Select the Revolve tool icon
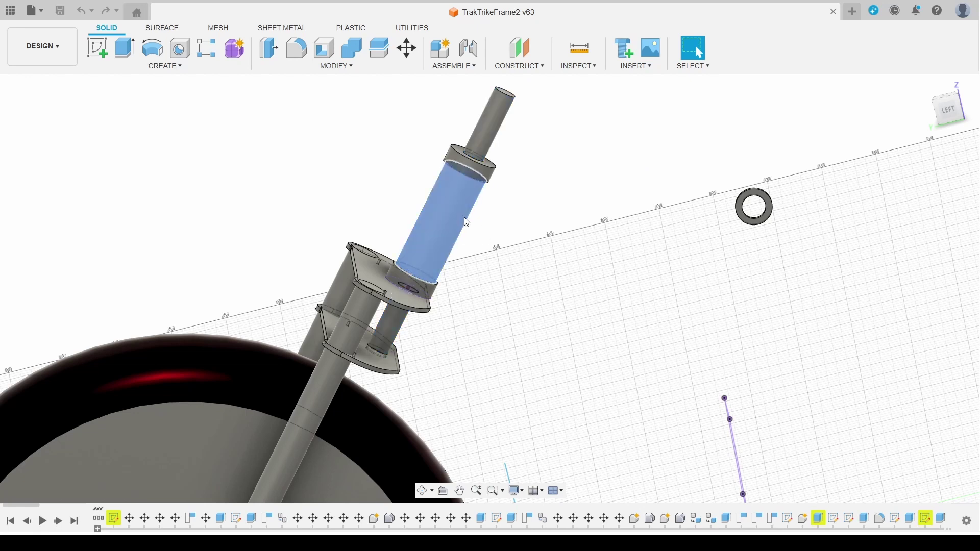 (152, 48)
